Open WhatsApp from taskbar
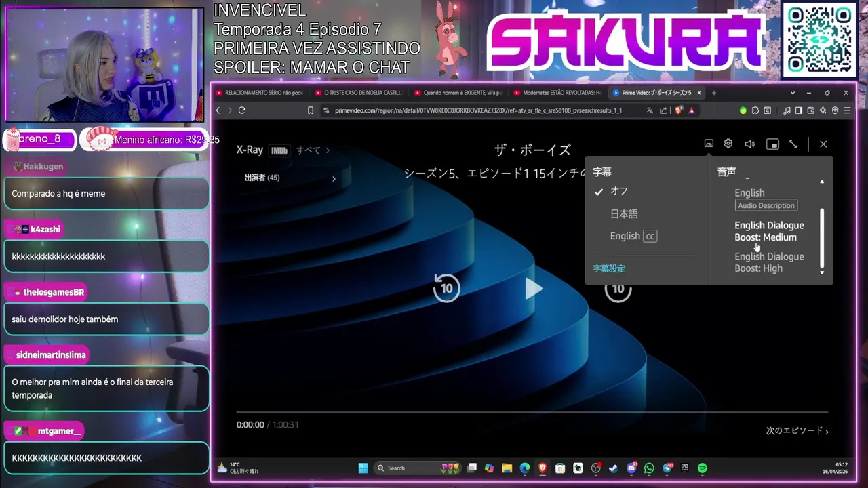 [x=650, y=468]
